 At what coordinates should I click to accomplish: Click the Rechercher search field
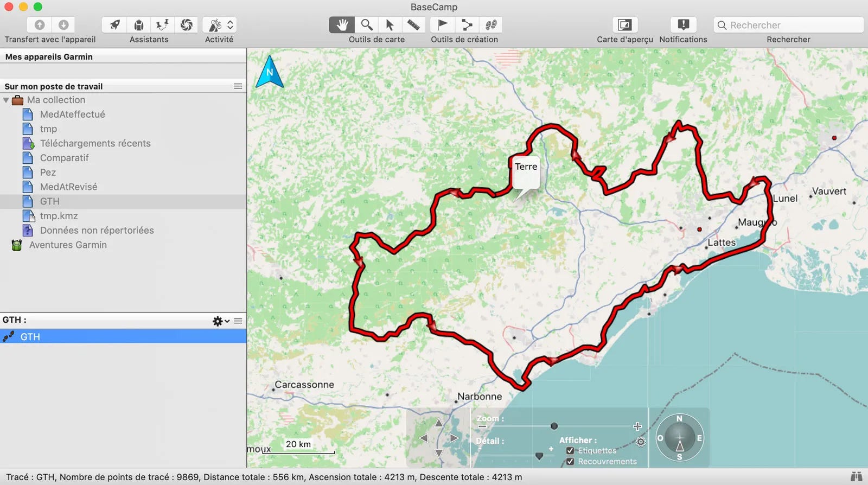click(788, 25)
